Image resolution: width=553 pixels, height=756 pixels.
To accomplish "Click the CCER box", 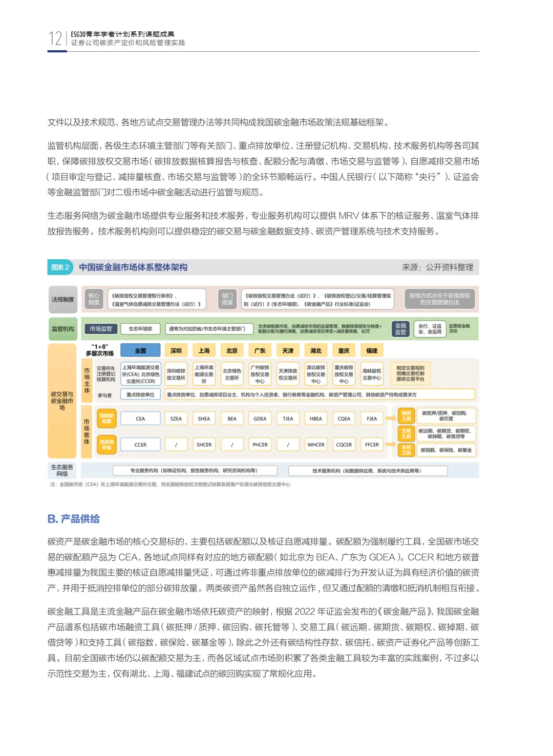I will [x=140, y=445].
